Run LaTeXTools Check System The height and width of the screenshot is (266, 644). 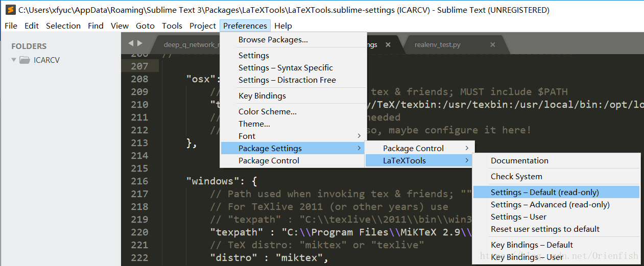(x=556, y=176)
